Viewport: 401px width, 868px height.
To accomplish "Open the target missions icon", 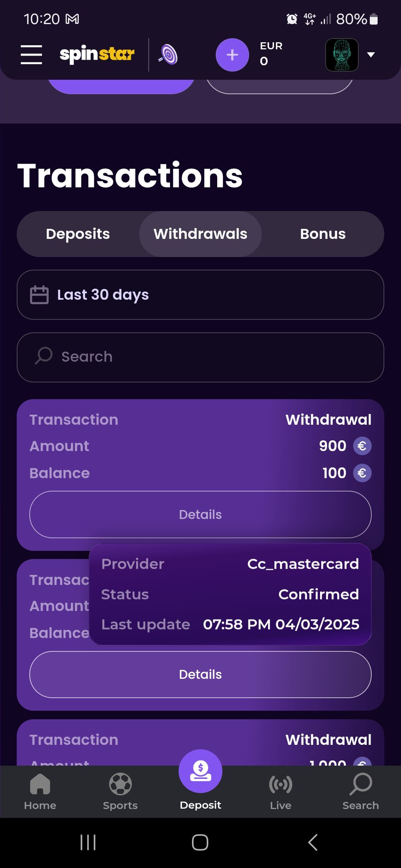I will tap(168, 55).
